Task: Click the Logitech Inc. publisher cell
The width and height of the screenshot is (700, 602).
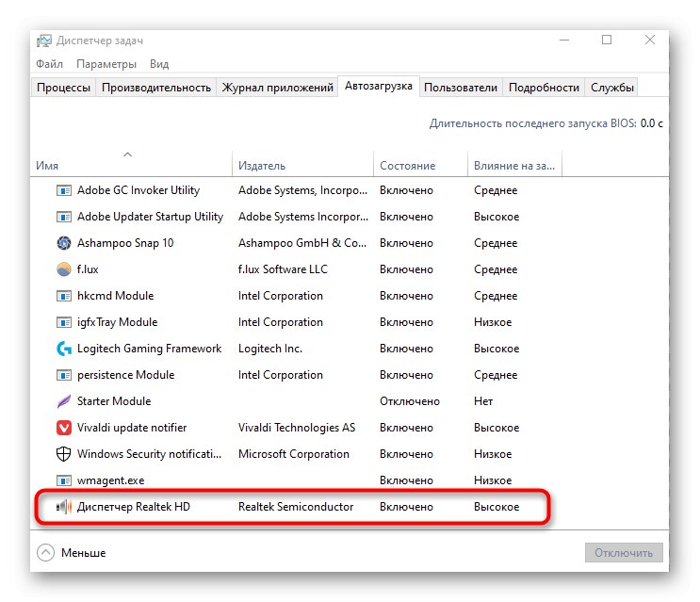Action: click(270, 349)
